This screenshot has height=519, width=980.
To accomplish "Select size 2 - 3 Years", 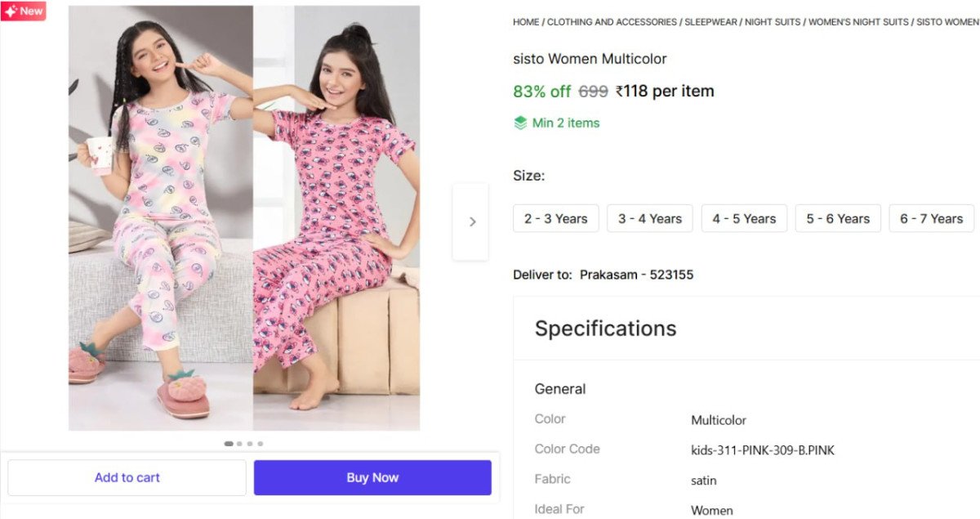I will pos(555,218).
